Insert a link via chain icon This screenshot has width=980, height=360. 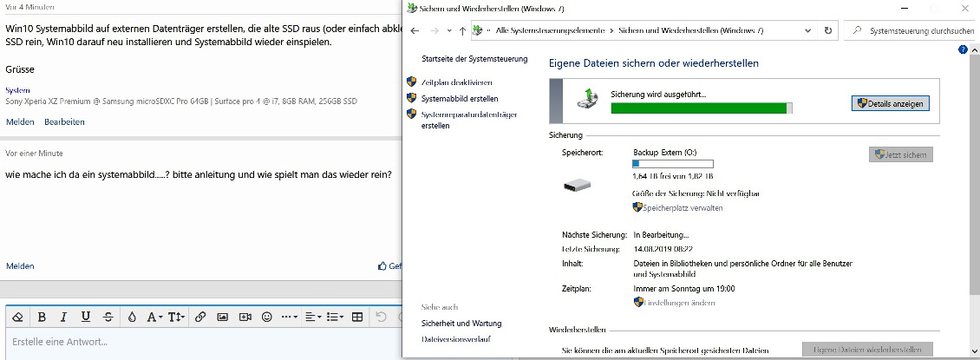click(x=200, y=317)
